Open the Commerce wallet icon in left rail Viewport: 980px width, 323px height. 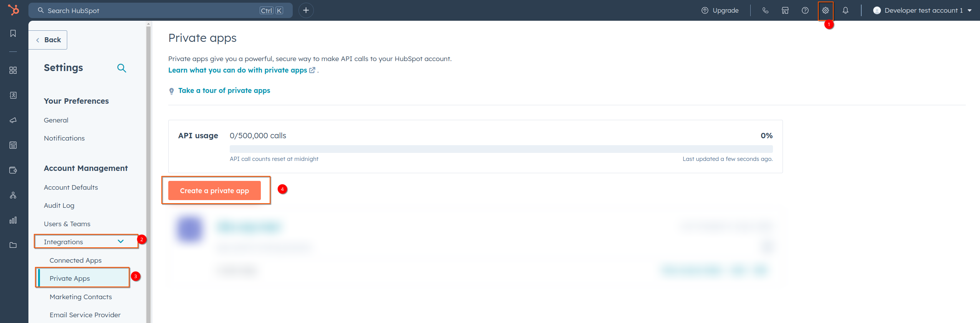pyautogui.click(x=13, y=170)
